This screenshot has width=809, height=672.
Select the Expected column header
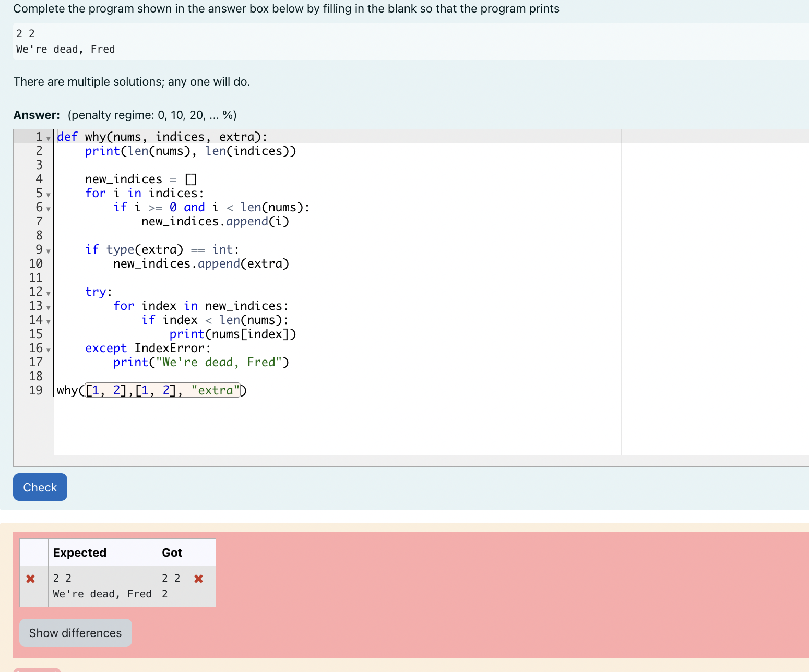(79, 552)
